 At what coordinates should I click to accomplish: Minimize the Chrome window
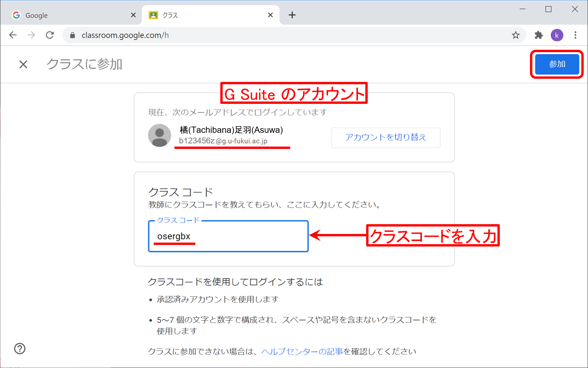click(x=523, y=9)
